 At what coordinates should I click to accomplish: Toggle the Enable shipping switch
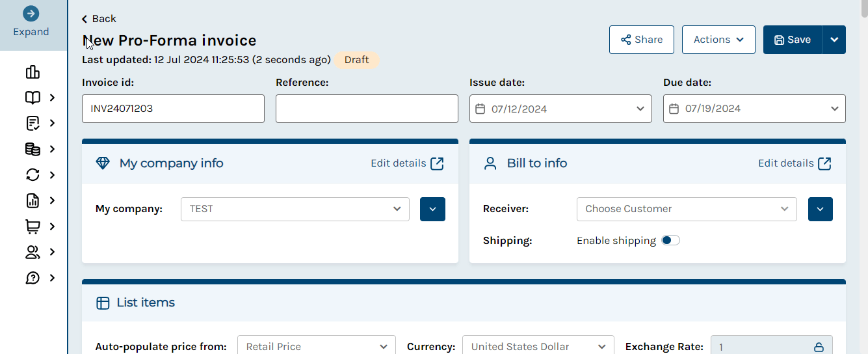(x=670, y=240)
